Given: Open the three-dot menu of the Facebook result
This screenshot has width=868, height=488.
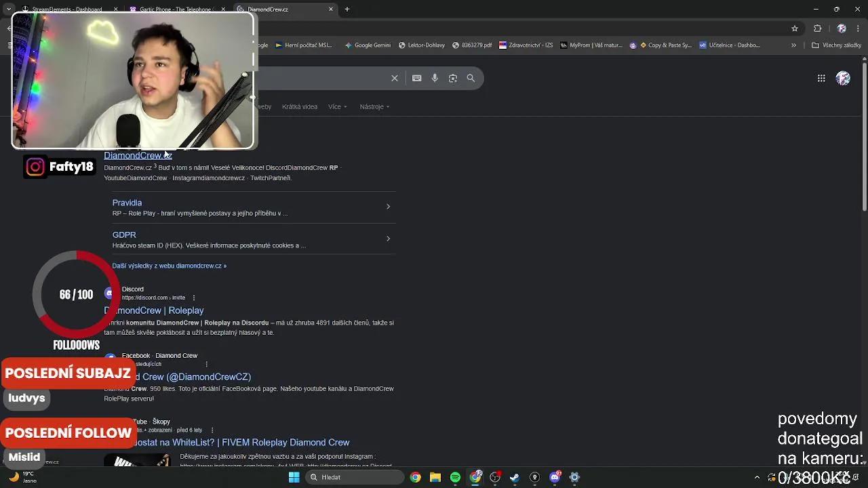Looking at the screenshot, I should (x=206, y=364).
